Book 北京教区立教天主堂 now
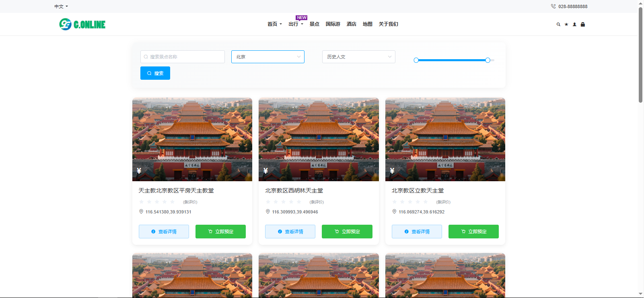 [473, 232]
